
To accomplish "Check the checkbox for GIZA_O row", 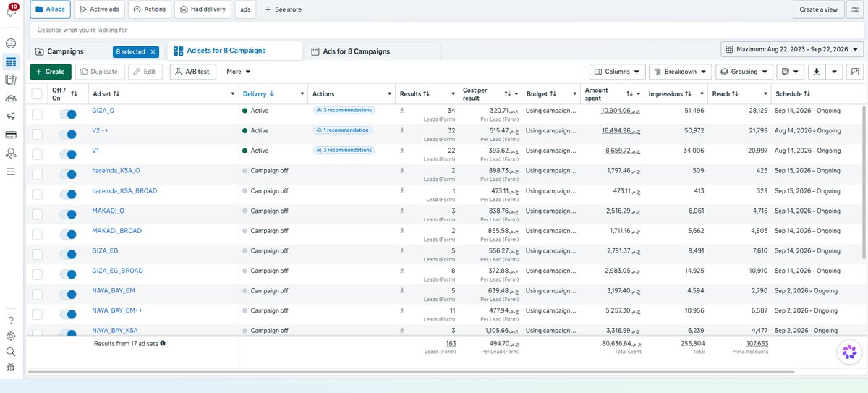I will tap(37, 114).
